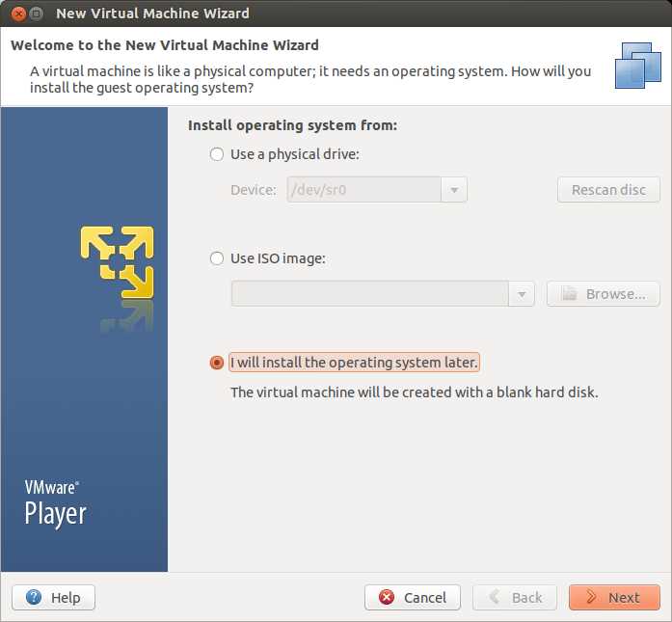Select the 'Use ISO image' radio button
The height and width of the screenshot is (622, 672).
[217, 258]
